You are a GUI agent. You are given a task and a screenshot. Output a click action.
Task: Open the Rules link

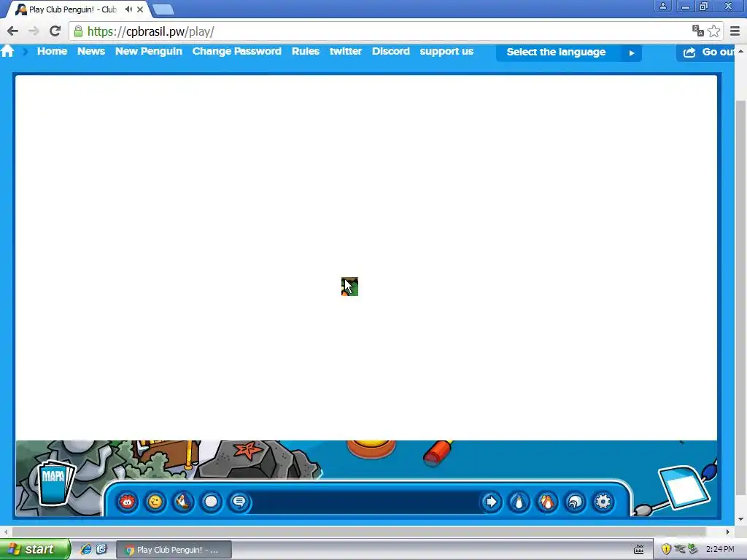(306, 51)
